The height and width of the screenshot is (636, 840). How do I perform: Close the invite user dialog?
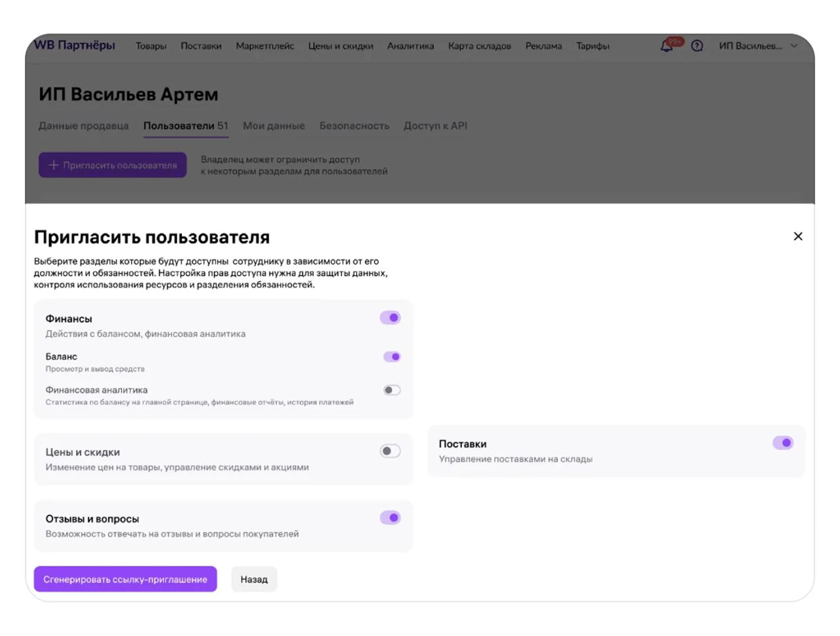point(798,236)
